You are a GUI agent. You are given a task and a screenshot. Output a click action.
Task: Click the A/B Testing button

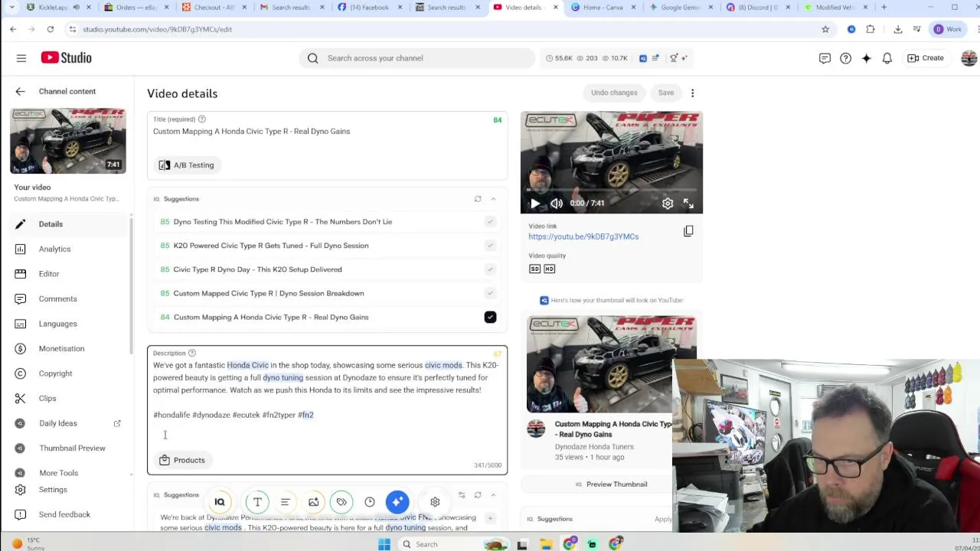coord(186,165)
